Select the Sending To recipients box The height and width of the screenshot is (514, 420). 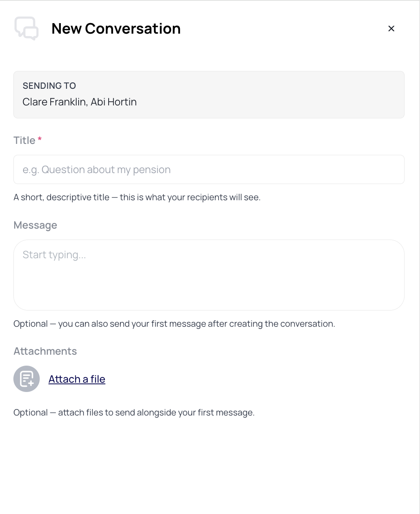209,95
